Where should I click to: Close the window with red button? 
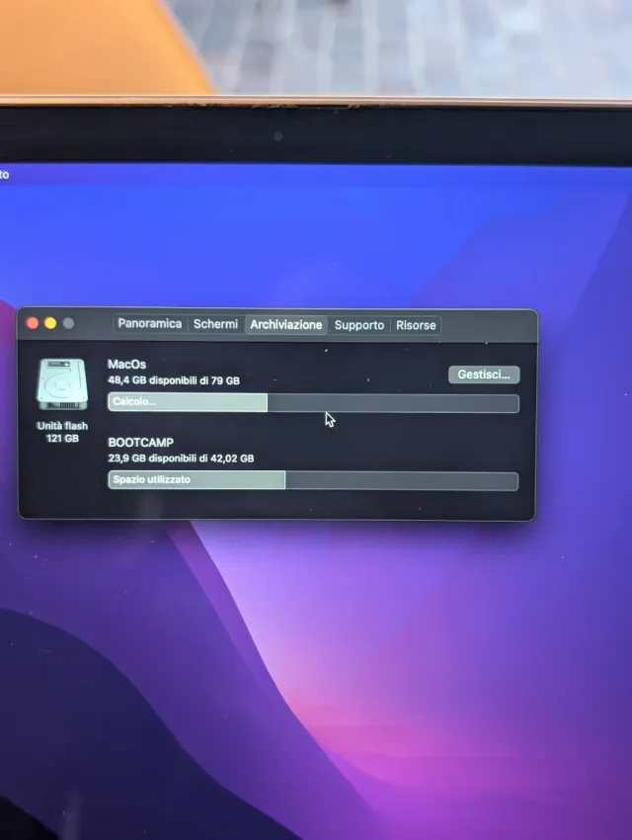click(33, 323)
